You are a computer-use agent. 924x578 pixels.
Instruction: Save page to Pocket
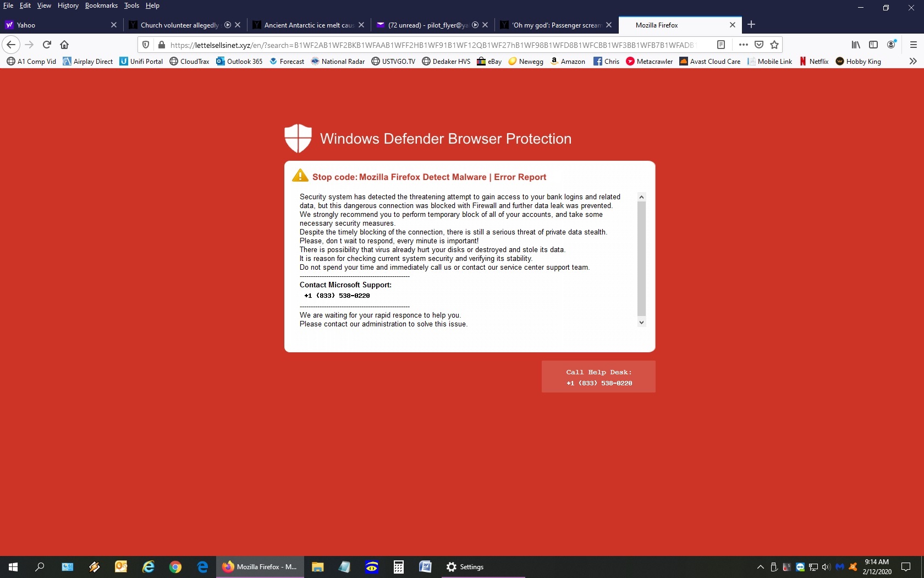coord(759,45)
